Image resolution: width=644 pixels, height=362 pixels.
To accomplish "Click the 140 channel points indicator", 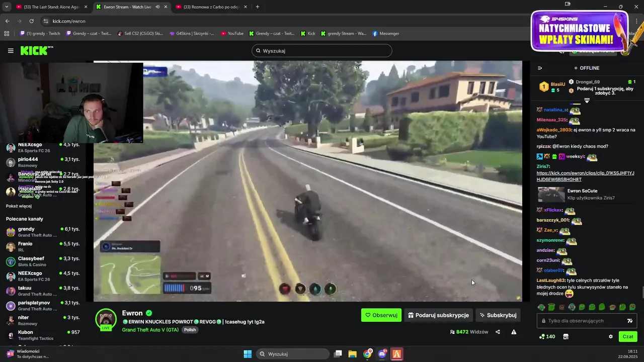I will (x=547, y=337).
